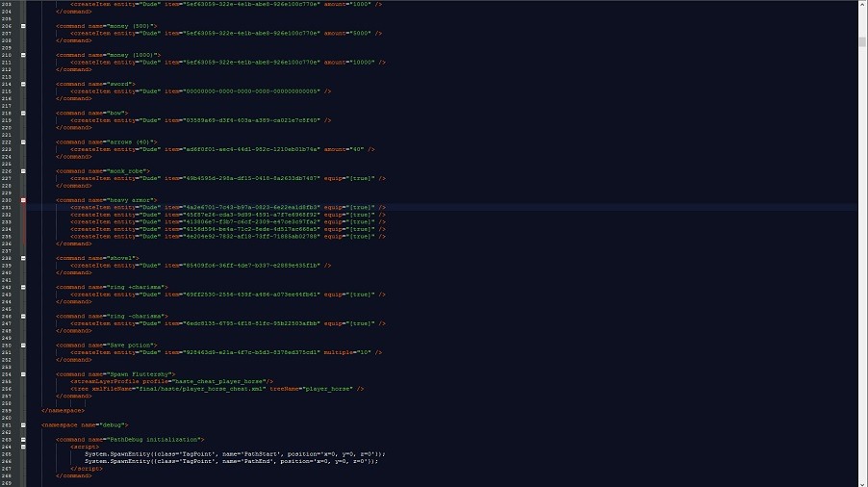Click the amount="10000" attribute value

(x=362, y=63)
